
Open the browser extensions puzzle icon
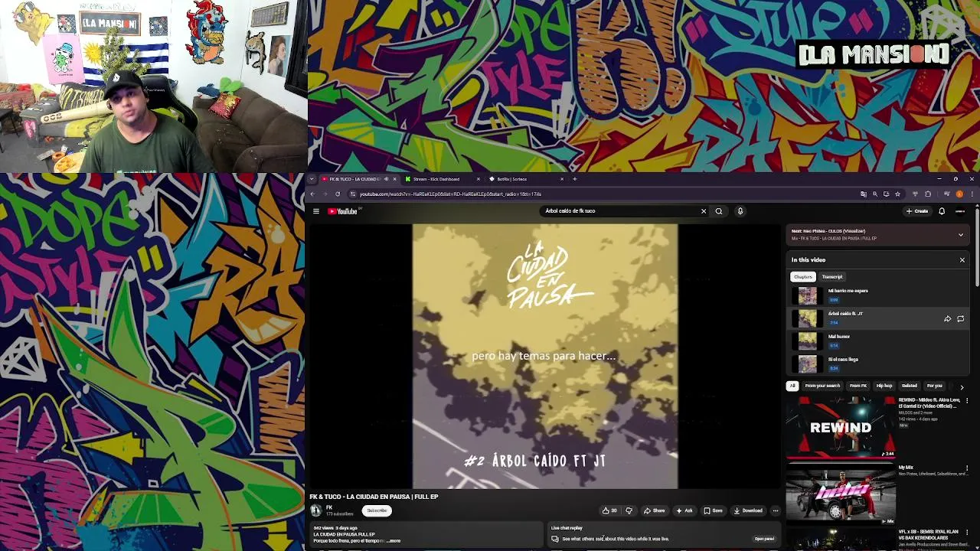pos(928,194)
